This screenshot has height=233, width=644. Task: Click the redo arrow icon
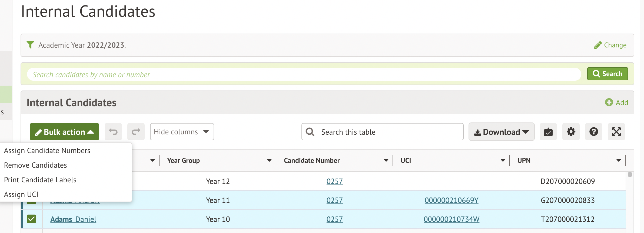tap(136, 132)
